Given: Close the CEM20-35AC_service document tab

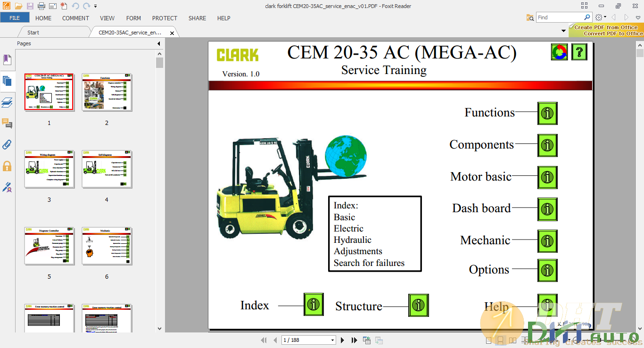Looking at the screenshot, I should pos(172,33).
